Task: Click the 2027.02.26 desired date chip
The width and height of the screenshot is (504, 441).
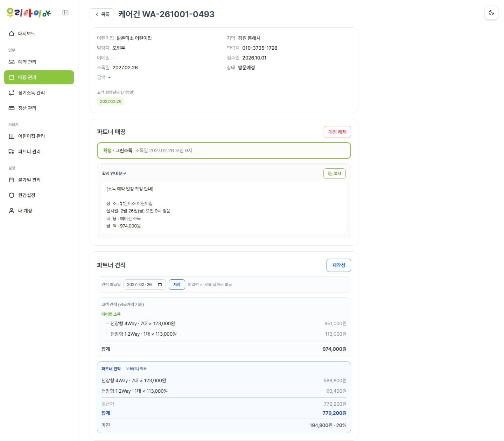Action: (x=111, y=101)
